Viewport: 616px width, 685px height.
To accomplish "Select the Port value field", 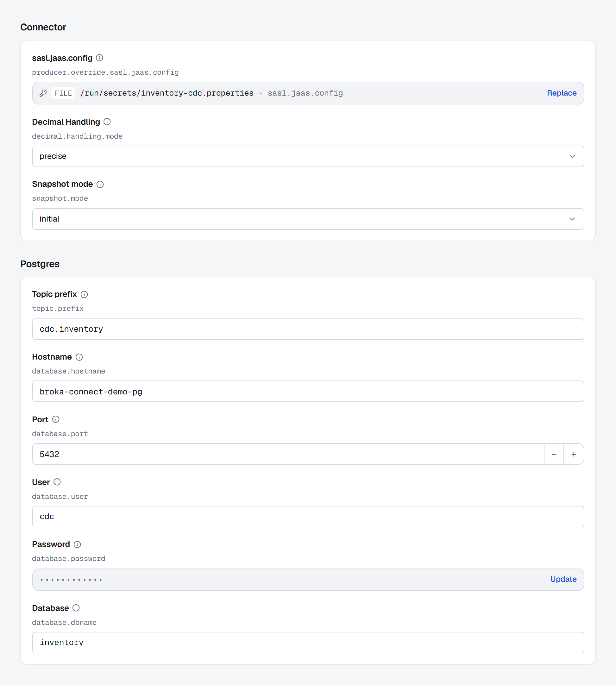I will coord(288,454).
